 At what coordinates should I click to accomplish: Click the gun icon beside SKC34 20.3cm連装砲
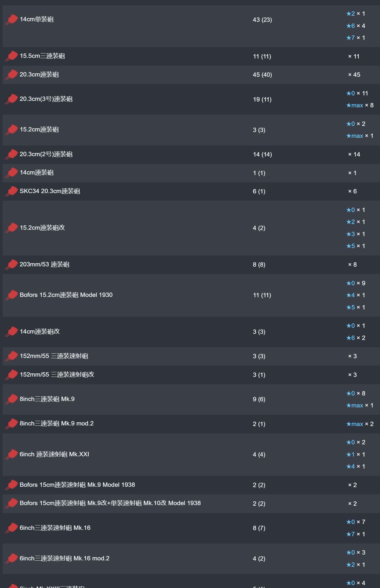point(12,191)
